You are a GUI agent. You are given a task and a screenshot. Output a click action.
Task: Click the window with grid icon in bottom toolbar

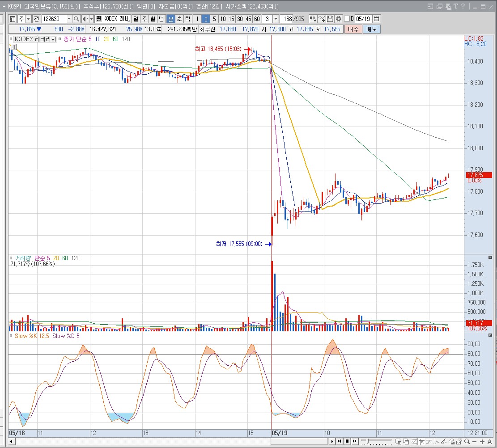[398, 441]
